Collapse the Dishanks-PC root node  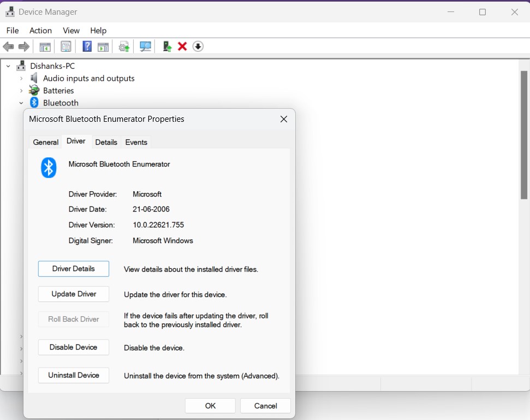[8, 66]
